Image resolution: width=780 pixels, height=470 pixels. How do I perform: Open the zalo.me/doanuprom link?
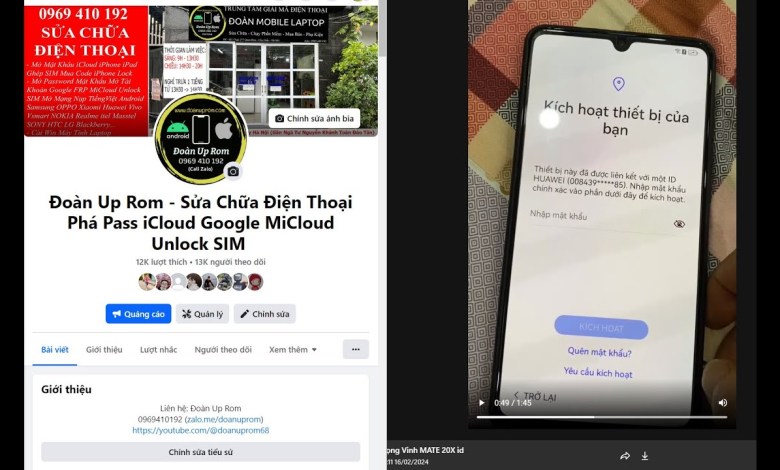224,419
